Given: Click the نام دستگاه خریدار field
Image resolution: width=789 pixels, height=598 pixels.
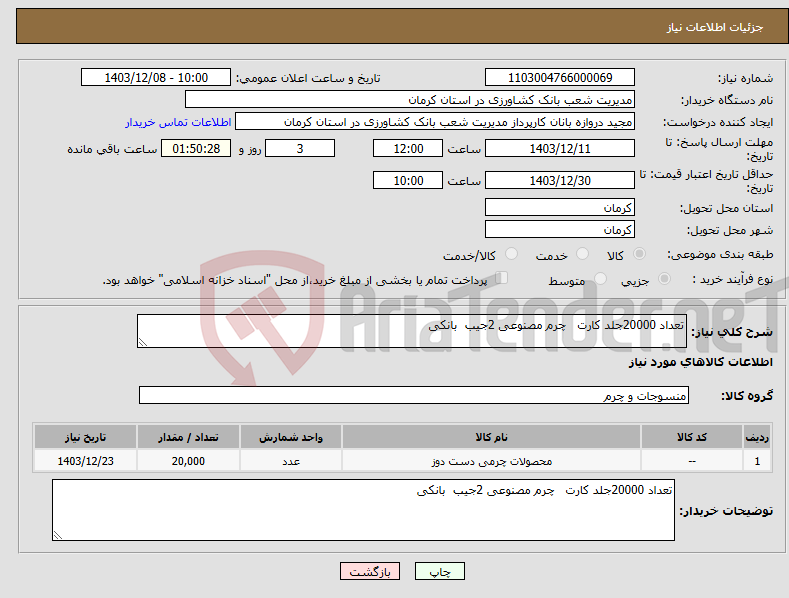Looking at the screenshot, I should pyautogui.click(x=410, y=100).
